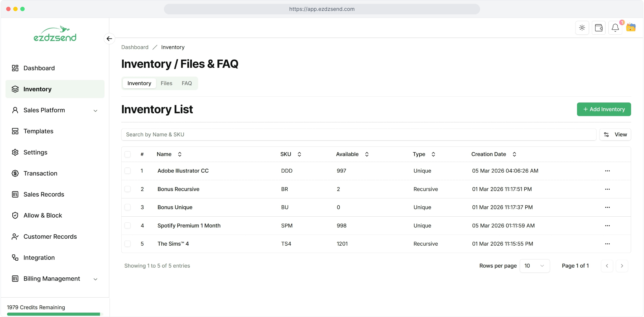This screenshot has width=644, height=317.
Task: Expand the Sales Platform submenu
Action: click(x=95, y=111)
